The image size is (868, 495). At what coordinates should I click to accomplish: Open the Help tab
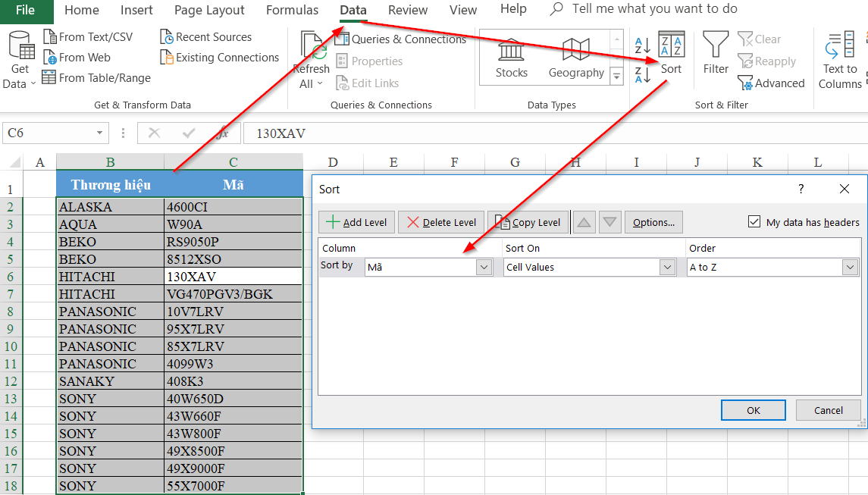(x=513, y=9)
